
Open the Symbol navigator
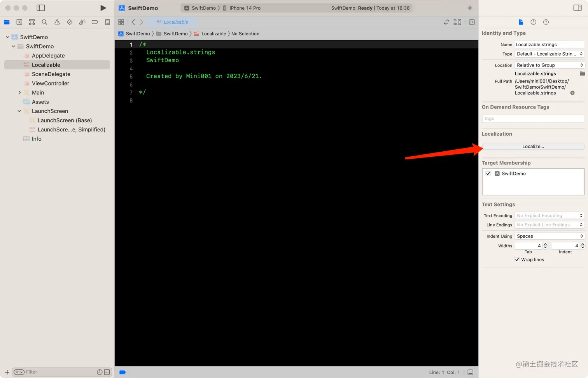(x=32, y=22)
